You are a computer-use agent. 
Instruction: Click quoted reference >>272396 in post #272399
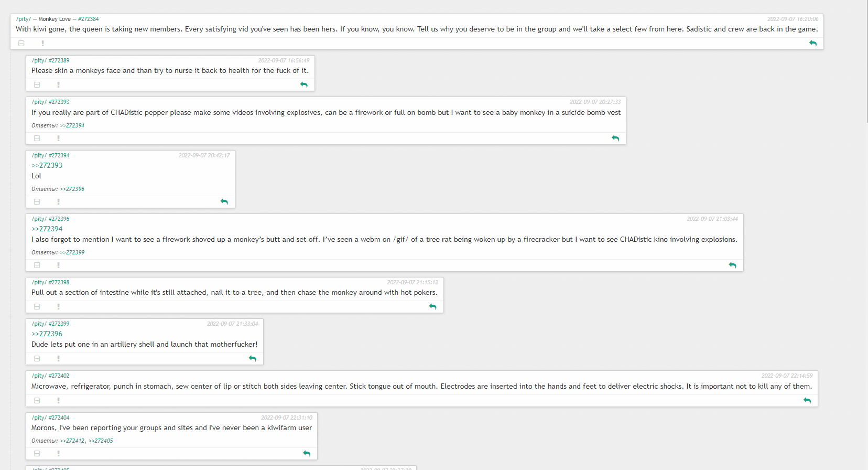coord(47,334)
